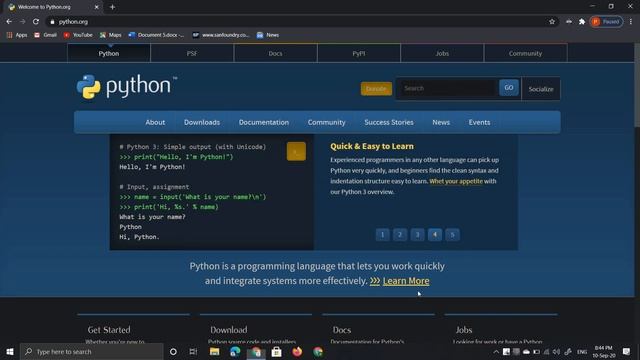Open the Events navigation menu
This screenshot has width=640, height=360.
[479, 122]
